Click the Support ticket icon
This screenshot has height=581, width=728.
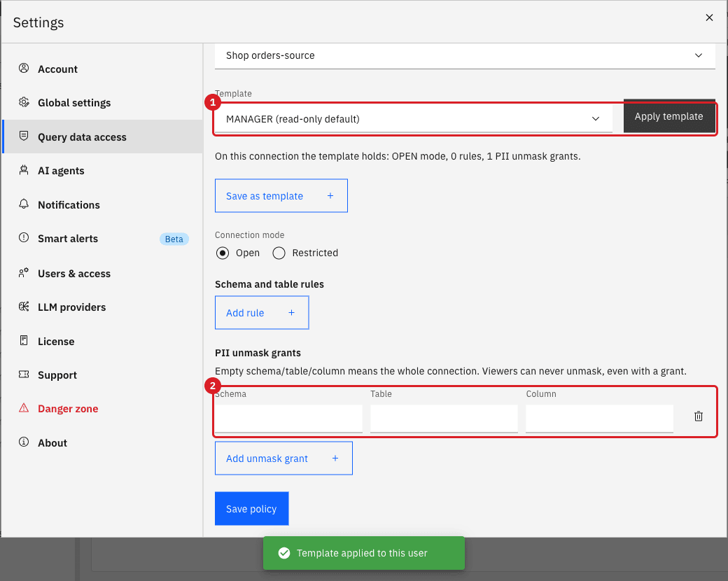click(x=24, y=374)
